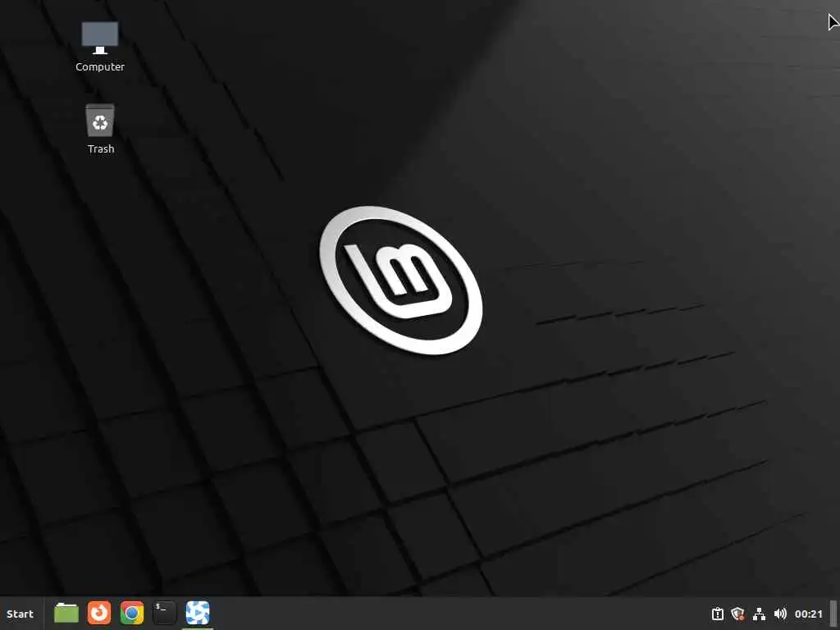Click the clipboard notification tray icon
840x630 pixels.
[x=717, y=614]
